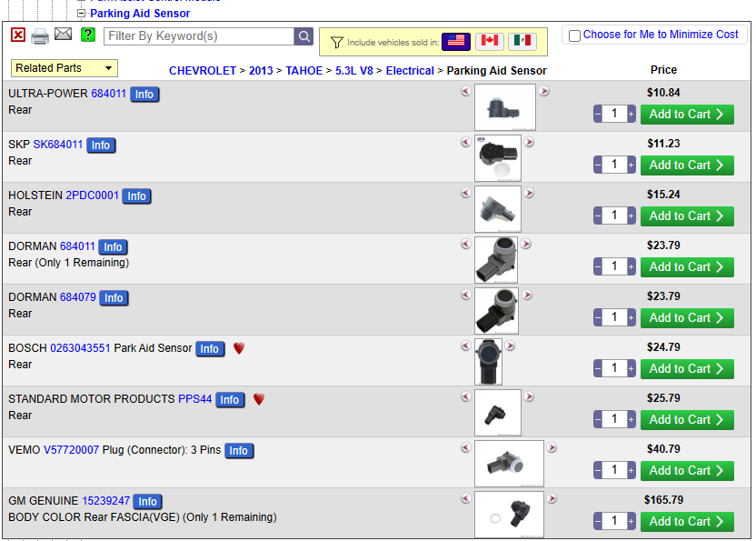
Task: Open the Related Parts dropdown
Action: click(x=65, y=68)
